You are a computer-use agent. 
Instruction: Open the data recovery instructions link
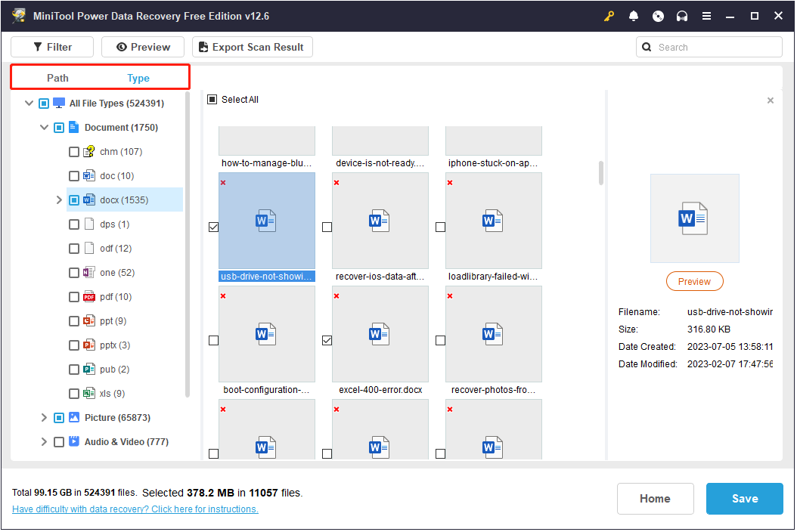pyautogui.click(x=135, y=509)
